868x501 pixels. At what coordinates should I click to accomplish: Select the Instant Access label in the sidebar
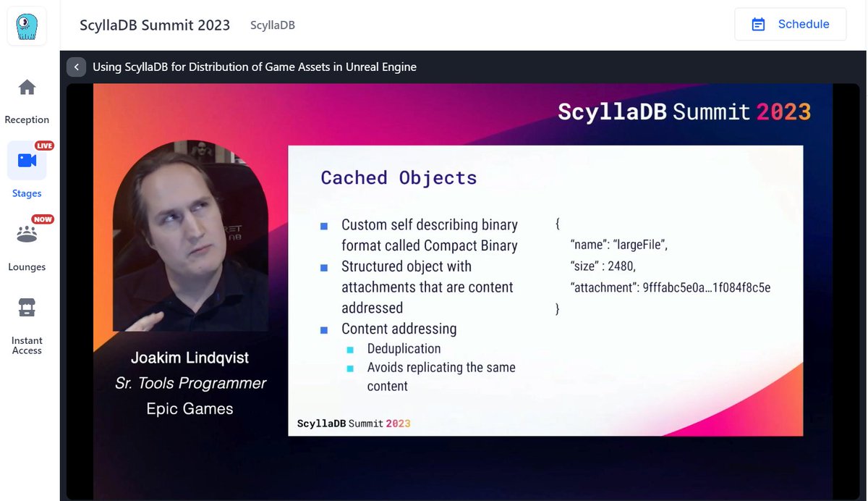(x=27, y=345)
